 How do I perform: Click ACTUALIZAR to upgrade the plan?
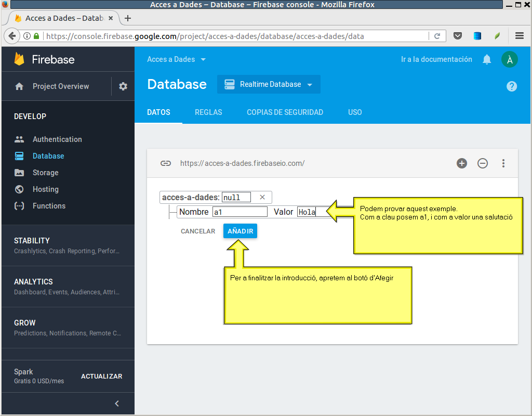(101, 376)
